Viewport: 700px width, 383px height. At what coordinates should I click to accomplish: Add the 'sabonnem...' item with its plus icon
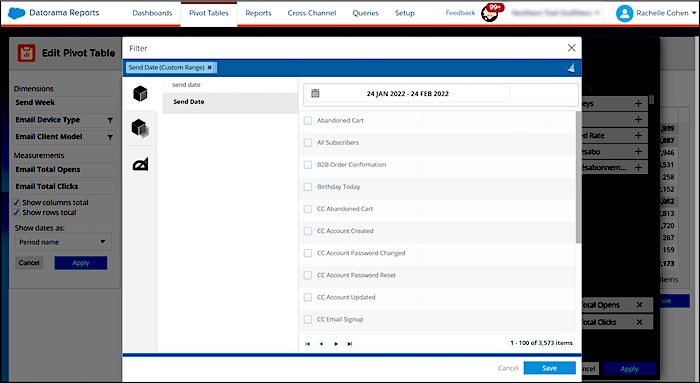click(x=638, y=167)
